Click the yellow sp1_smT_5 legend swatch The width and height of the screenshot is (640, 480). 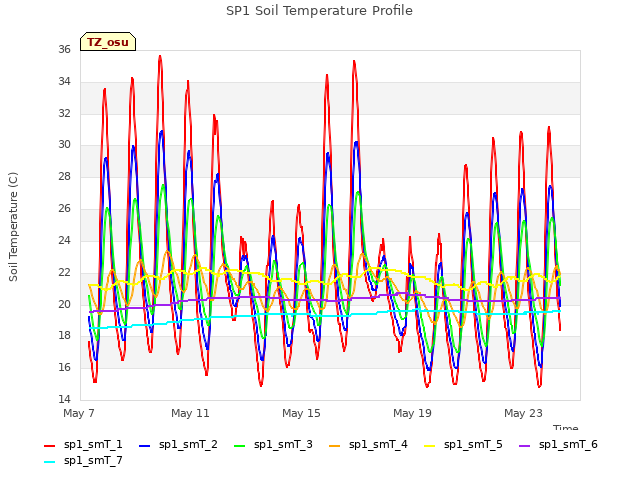click(429, 446)
